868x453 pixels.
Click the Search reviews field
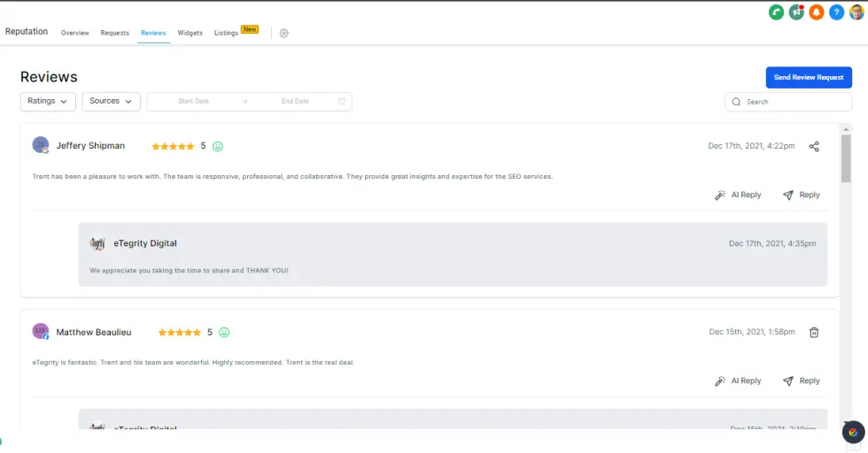coord(788,102)
